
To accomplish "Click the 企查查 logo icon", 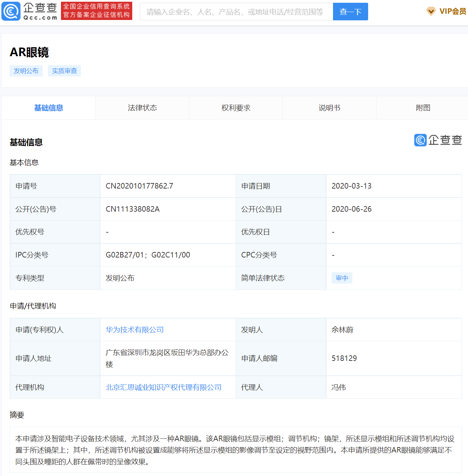I will 11,11.
